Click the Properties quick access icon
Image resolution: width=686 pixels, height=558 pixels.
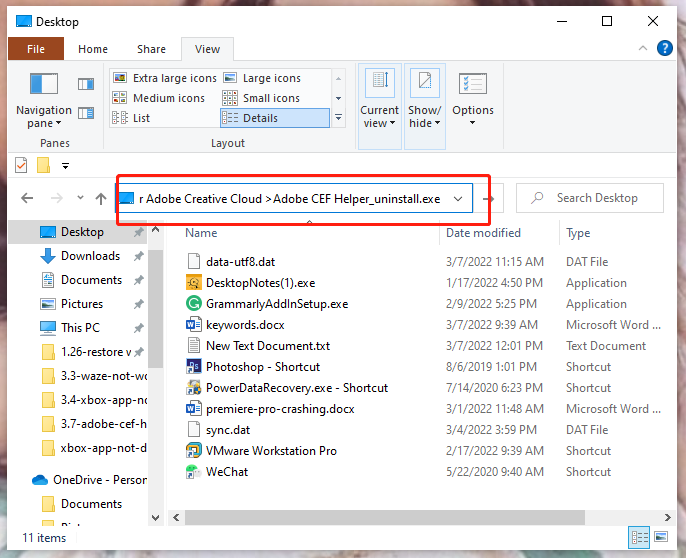click(x=21, y=165)
